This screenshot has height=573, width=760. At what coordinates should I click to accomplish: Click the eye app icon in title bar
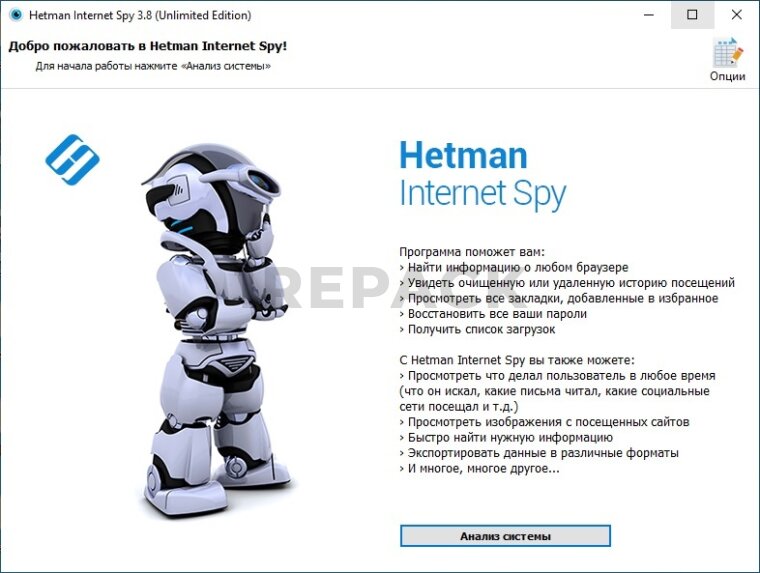pyautogui.click(x=16, y=15)
